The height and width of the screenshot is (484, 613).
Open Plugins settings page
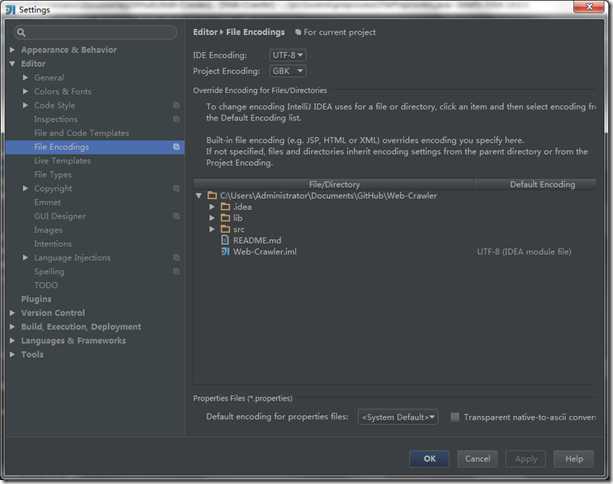click(x=36, y=299)
